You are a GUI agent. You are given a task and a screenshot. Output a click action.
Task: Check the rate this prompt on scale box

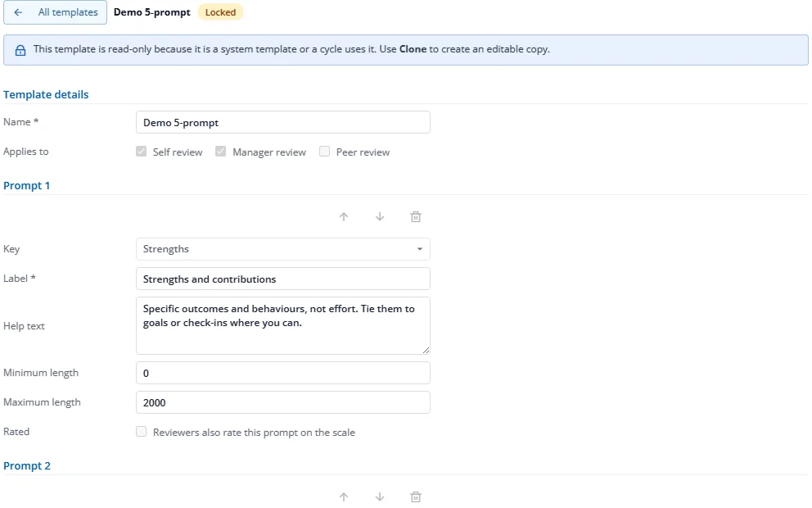141,432
